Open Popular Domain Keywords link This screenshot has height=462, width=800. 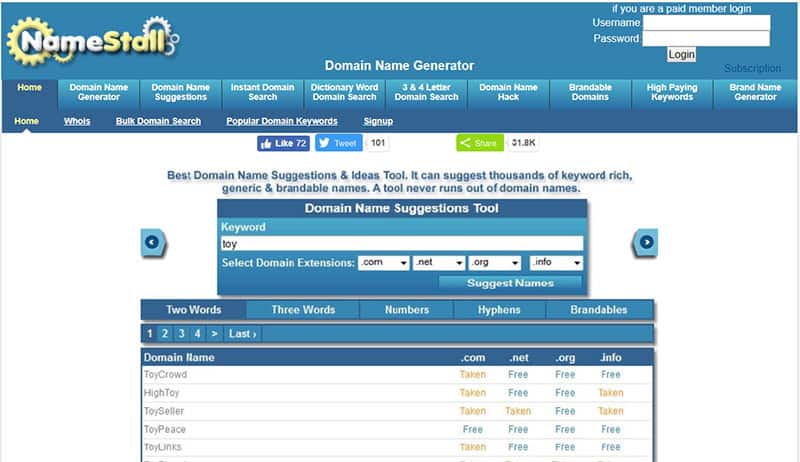282,121
